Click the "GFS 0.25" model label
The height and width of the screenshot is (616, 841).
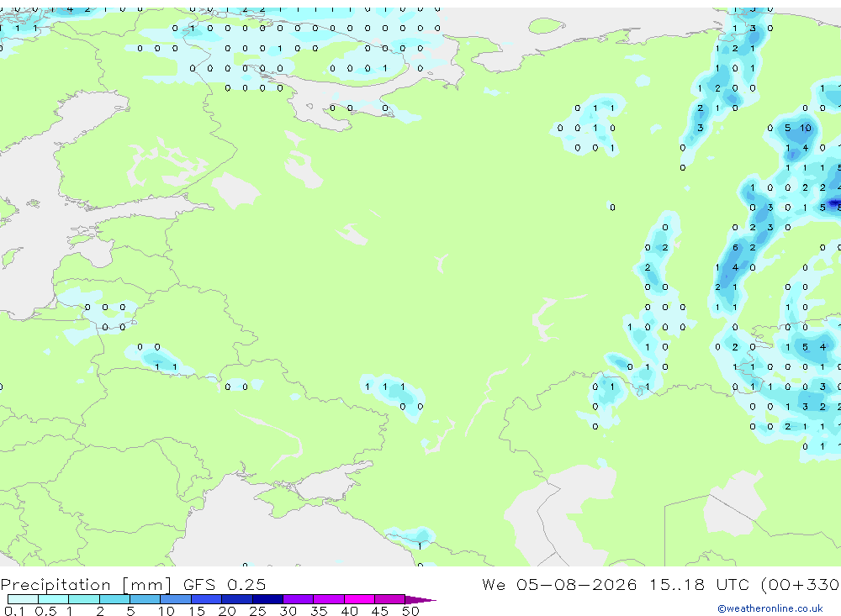coord(225,584)
